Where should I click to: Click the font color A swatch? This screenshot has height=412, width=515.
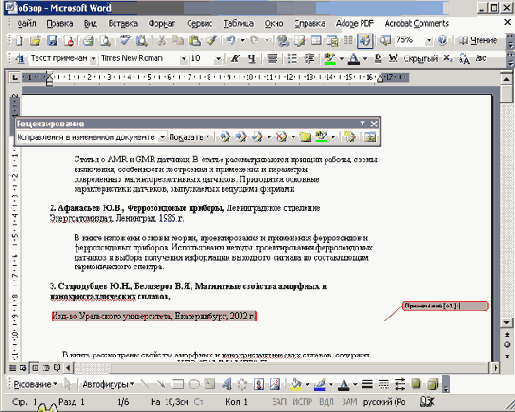(353, 59)
